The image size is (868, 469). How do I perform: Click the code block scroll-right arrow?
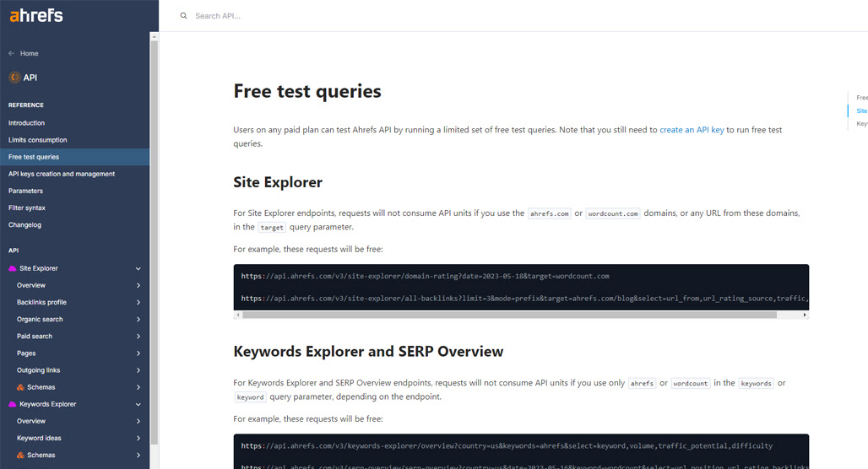[x=805, y=315]
